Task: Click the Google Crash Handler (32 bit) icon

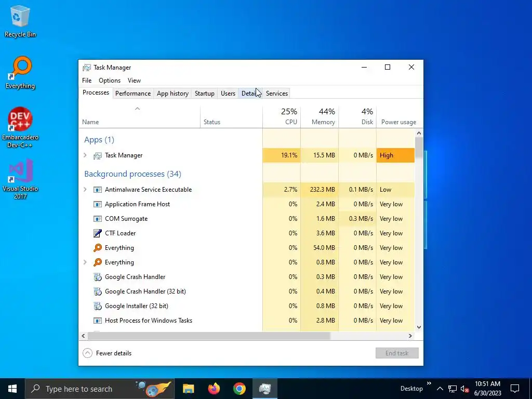Action: pyautogui.click(x=97, y=291)
